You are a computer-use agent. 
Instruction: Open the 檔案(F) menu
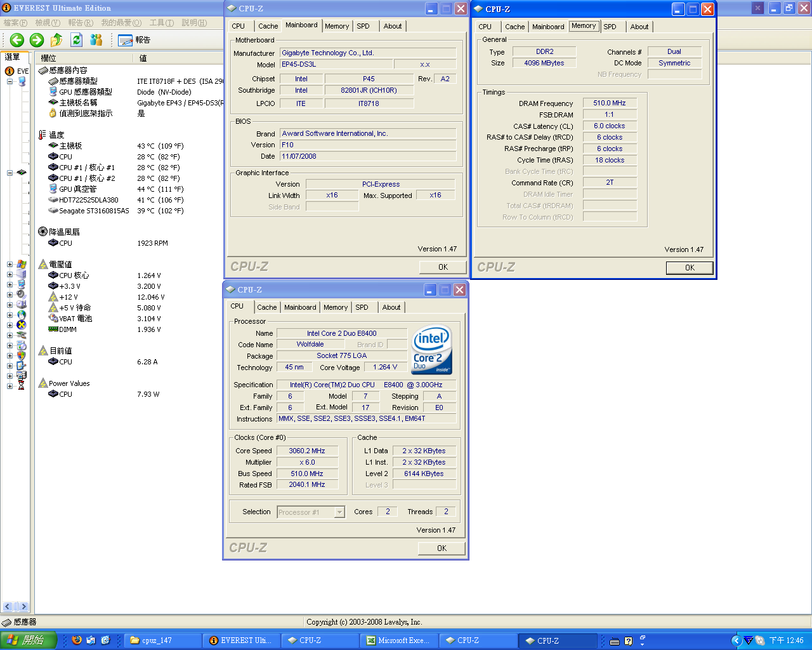[15, 23]
